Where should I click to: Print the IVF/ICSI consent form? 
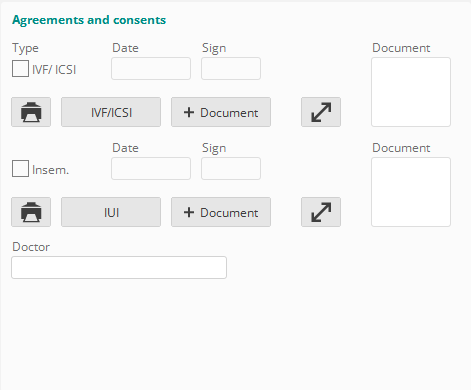(x=31, y=112)
